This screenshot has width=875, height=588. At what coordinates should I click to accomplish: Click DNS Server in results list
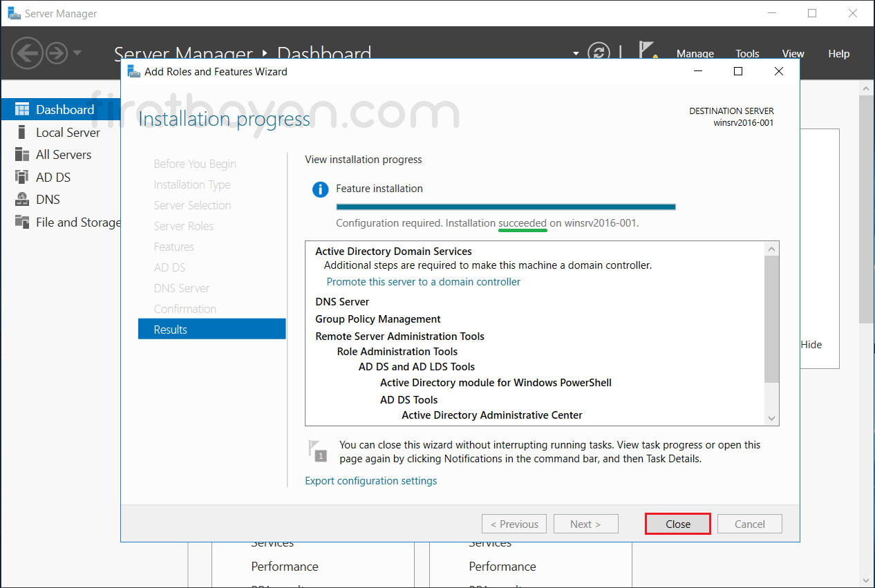pos(342,302)
